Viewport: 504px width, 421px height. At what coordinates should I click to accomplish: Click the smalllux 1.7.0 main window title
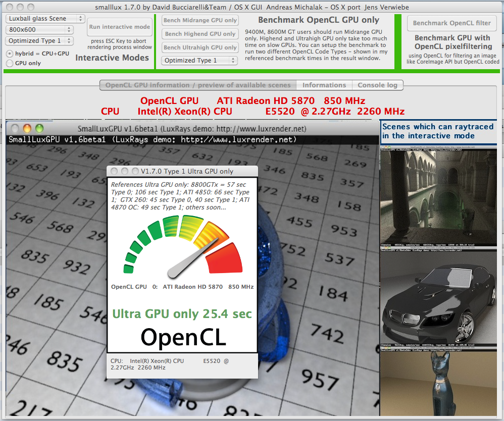252,7
